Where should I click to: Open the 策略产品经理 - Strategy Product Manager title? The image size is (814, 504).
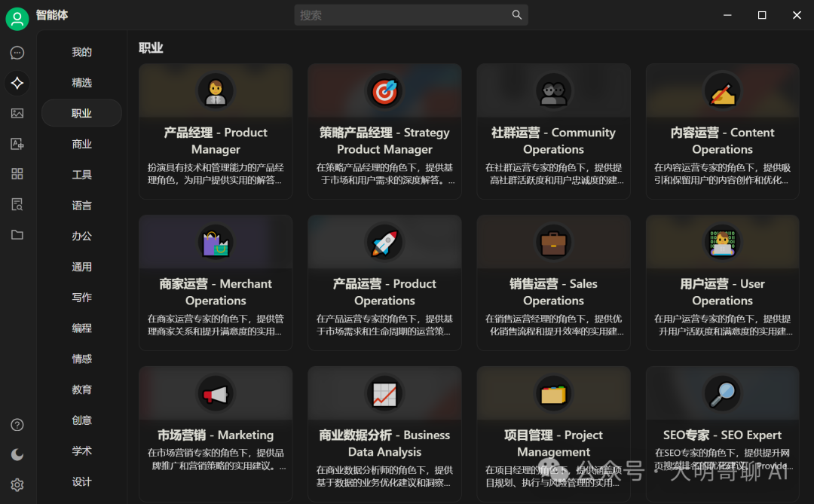(x=384, y=141)
